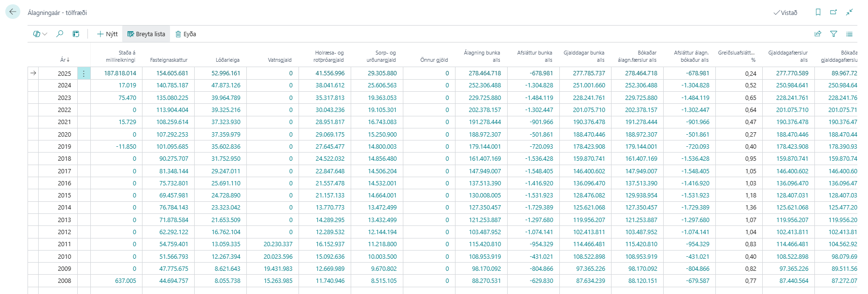The width and height of the screenshot is (868, 294).
Task: Sort by the Ár column header
Action: [x=64, y=60]
